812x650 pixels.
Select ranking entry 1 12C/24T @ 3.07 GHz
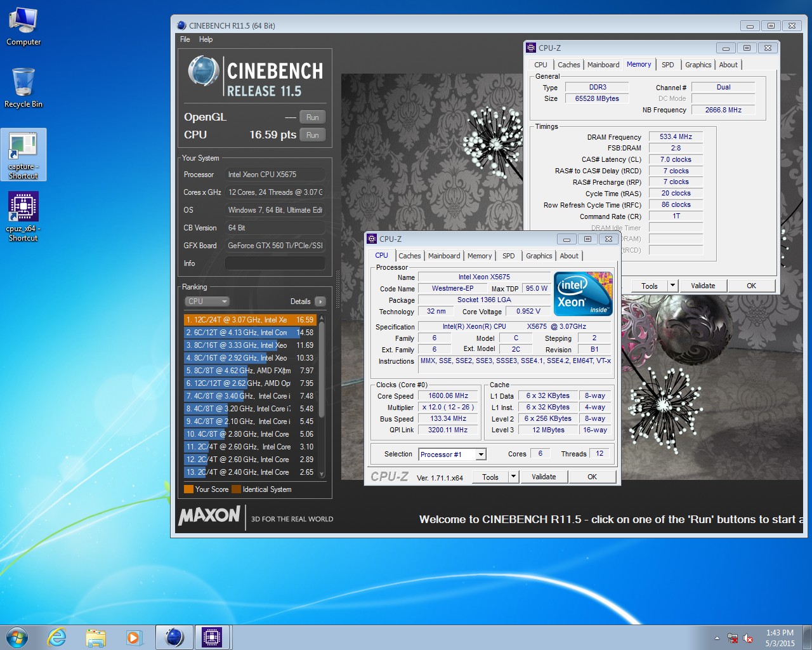click(250, 320)
